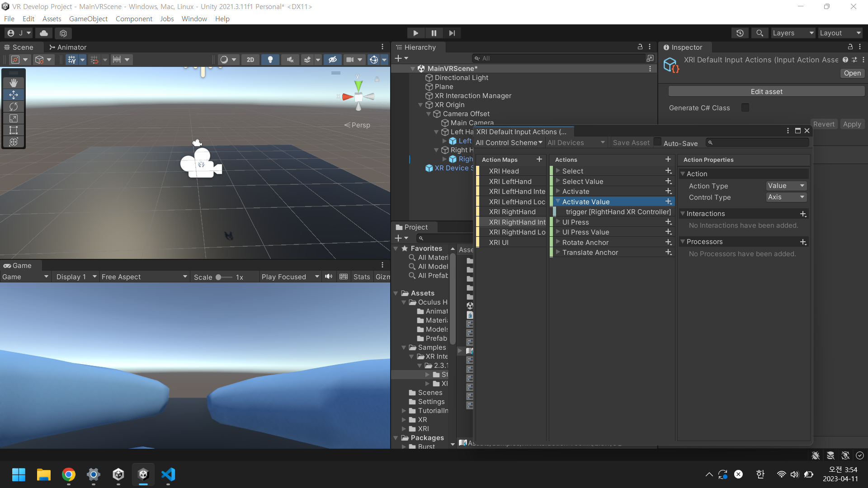Open All Control Schemes dropdown
This screenshot has height=488, width=868.
coord(509,142)
